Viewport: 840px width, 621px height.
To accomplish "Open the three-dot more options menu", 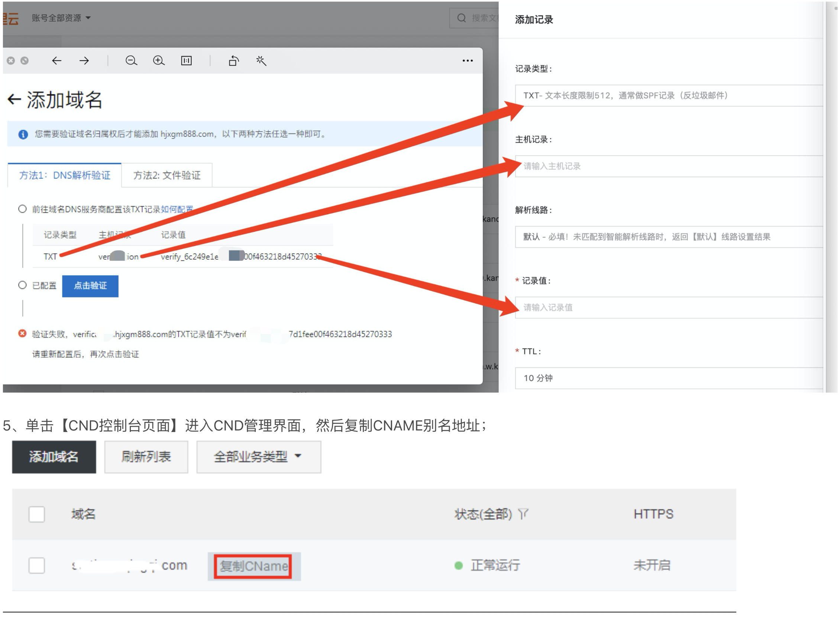I will (x=467, y=61).
